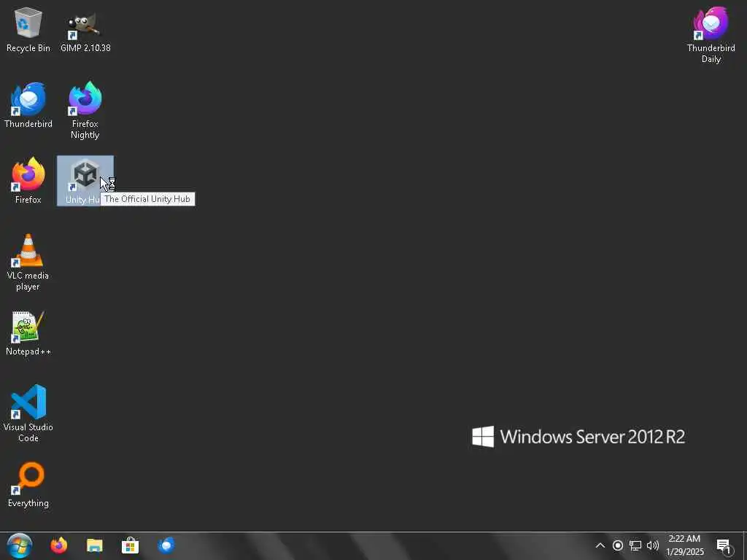Open File Explorer from the taskbar
The height and width of the screenshot is (560, 747).
pos(94,545)
